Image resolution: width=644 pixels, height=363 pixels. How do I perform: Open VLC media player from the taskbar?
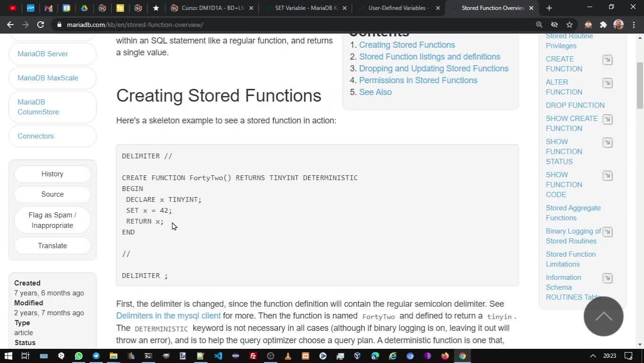(288, 356)
